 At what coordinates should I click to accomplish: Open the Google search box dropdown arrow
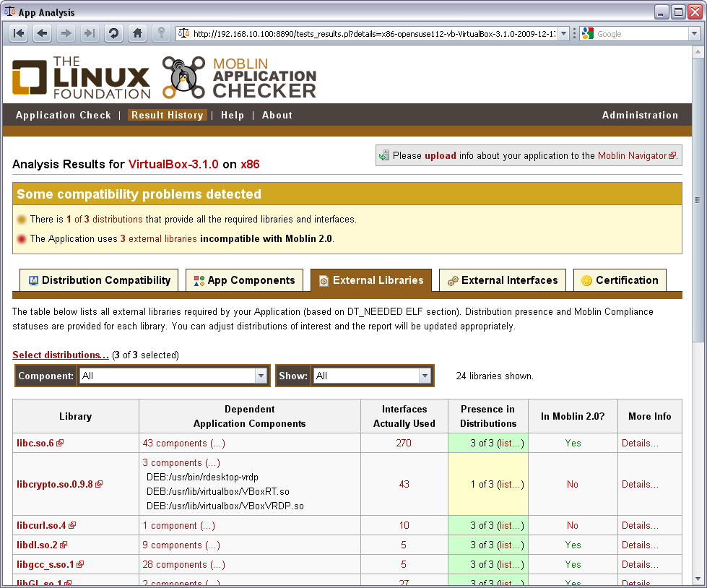(x=695, y=33)
